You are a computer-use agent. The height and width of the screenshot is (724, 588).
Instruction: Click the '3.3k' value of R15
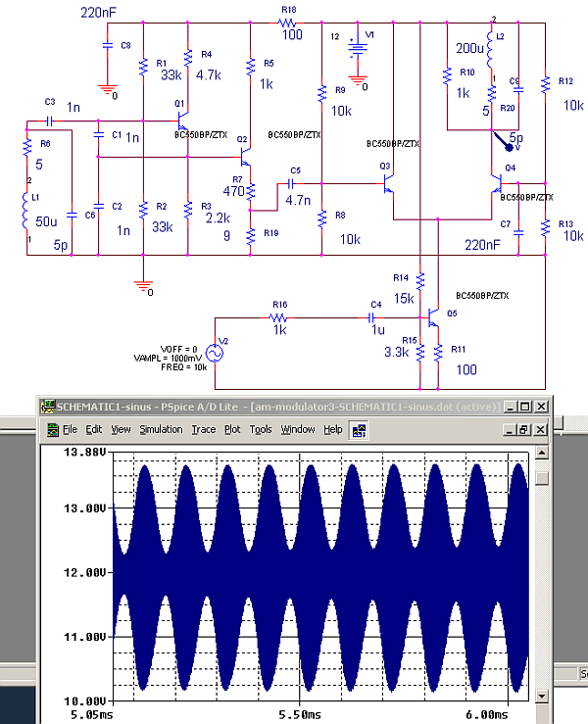(396, 352)
